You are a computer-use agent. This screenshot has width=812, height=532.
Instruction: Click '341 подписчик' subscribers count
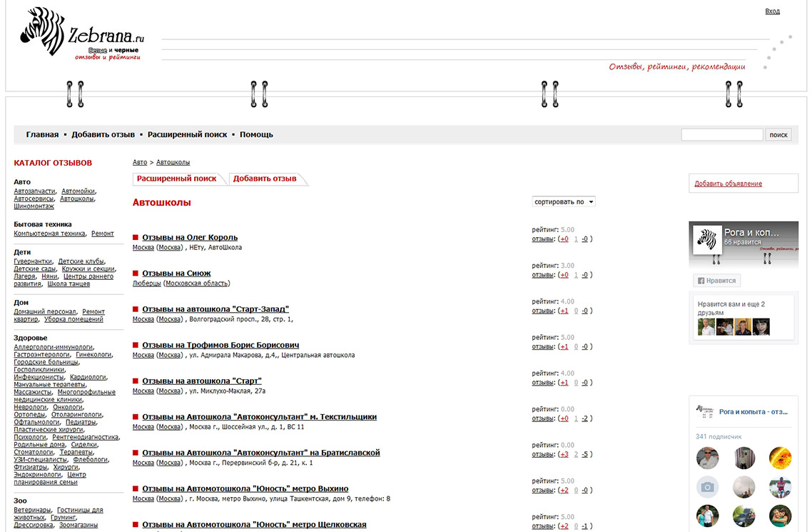[x=719, y=436]
